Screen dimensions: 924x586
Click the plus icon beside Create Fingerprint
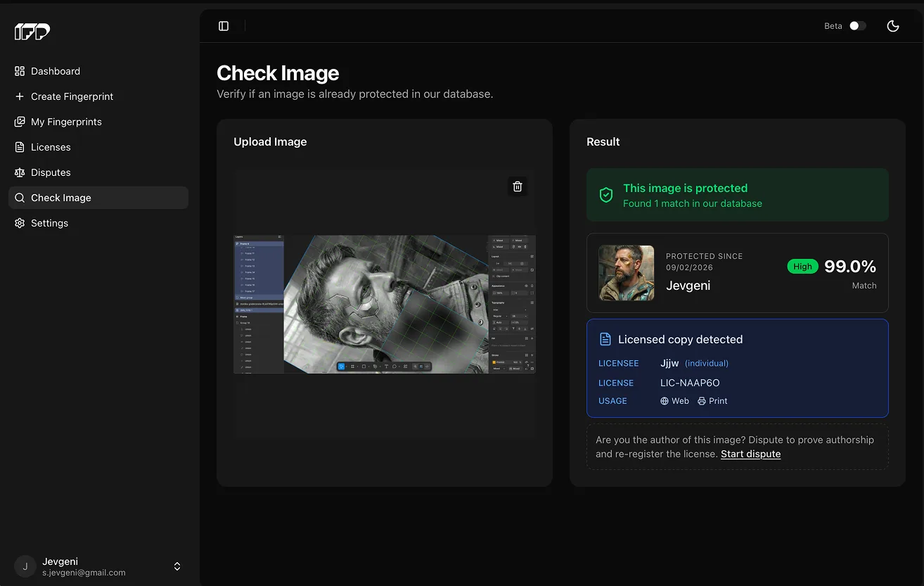coord(20,96)
